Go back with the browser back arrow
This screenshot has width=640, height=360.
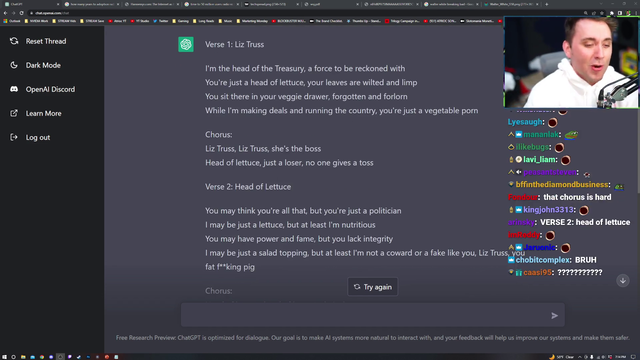point(5,13)
